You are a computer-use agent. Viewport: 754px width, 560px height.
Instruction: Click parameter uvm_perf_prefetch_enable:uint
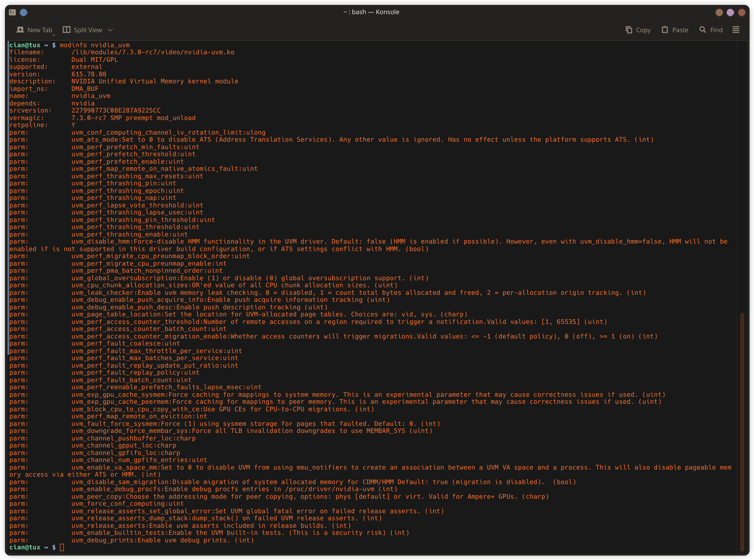coord(128,162)
